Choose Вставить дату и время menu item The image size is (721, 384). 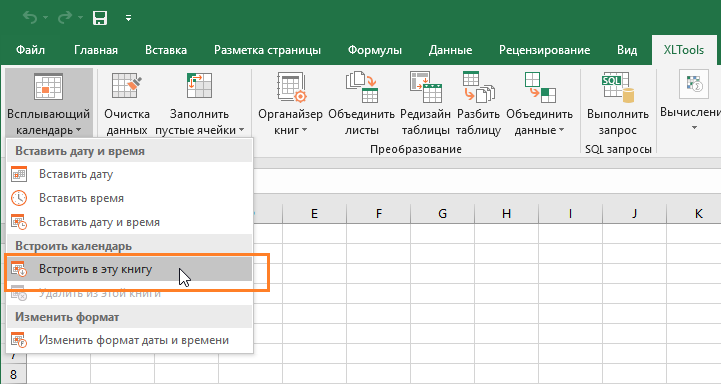[x=129, y=222]
